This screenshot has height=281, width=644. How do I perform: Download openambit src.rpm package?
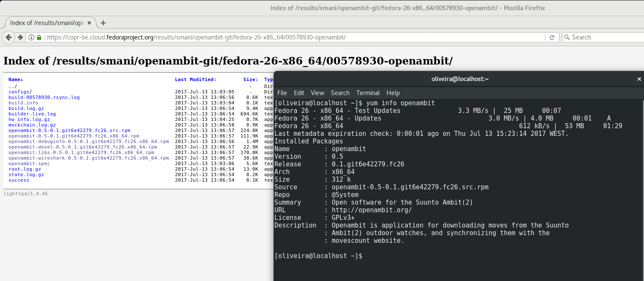(x=69, y=130)
